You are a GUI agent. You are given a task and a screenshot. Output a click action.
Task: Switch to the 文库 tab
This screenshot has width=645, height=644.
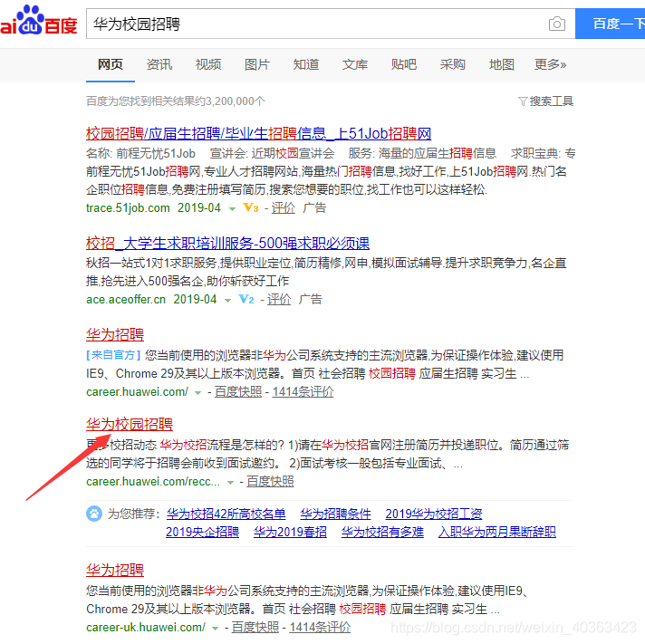355,64
